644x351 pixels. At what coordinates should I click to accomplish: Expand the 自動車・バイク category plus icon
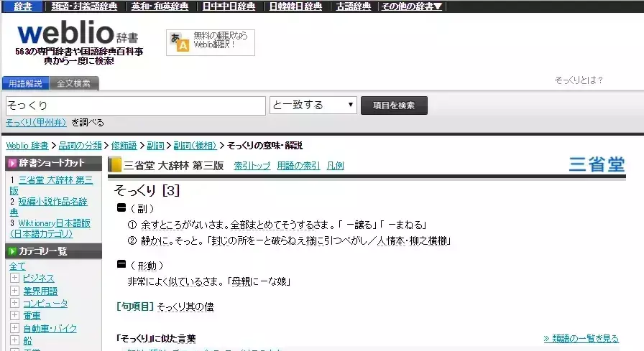[x=14, y=329]
